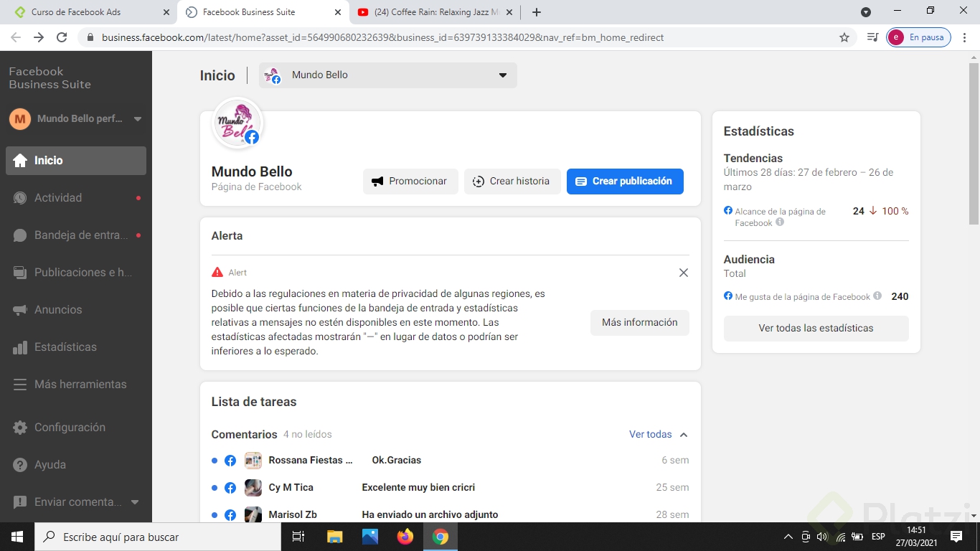Open Ver todas las estadísticas
Image resolution: width=980 pixels, height=551 pixels.
[816, 328]
